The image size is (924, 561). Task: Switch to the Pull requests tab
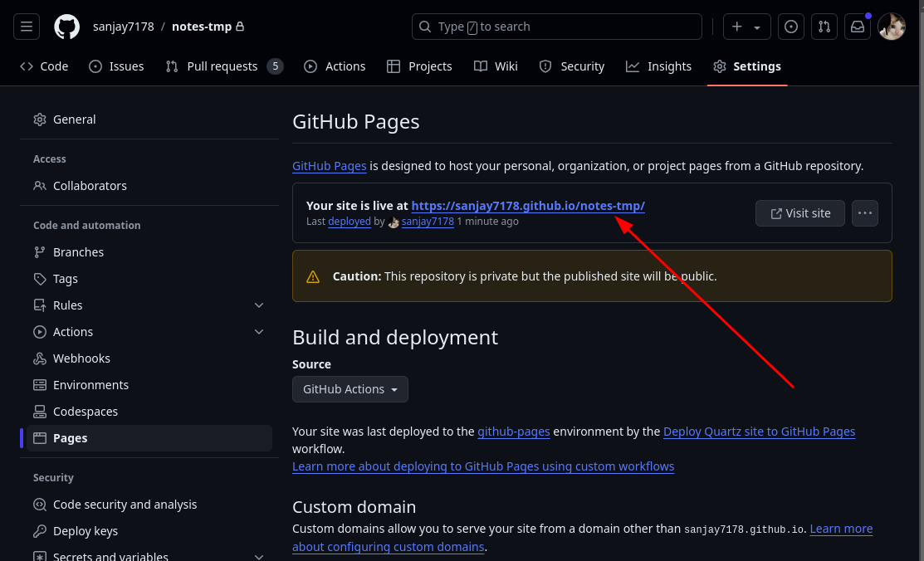pyautogui.click(x=223, y=66)
